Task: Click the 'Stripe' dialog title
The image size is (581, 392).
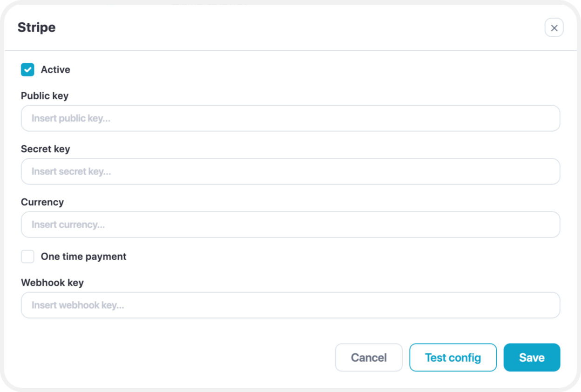Action: click(36, 27)
